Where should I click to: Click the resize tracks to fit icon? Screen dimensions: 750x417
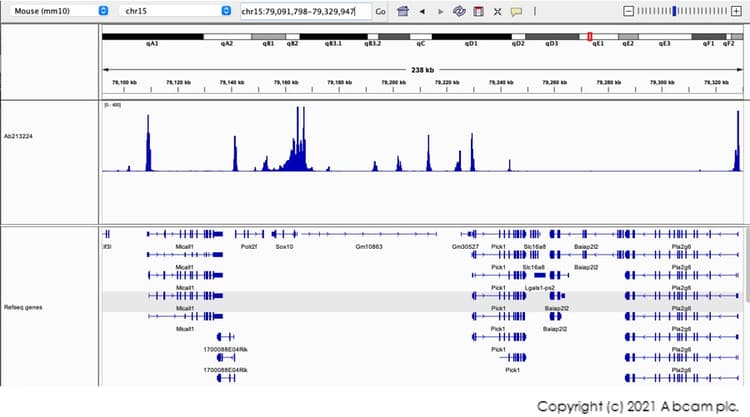497,11
